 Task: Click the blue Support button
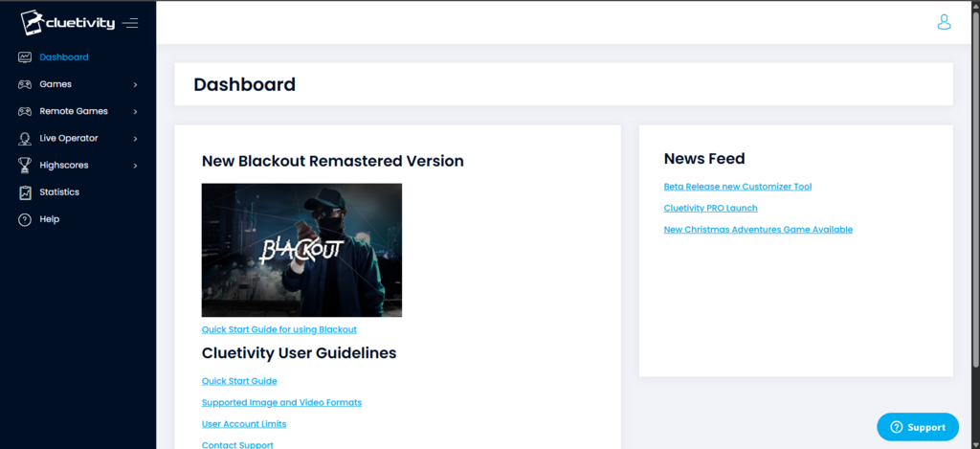[x=918, y=427]
